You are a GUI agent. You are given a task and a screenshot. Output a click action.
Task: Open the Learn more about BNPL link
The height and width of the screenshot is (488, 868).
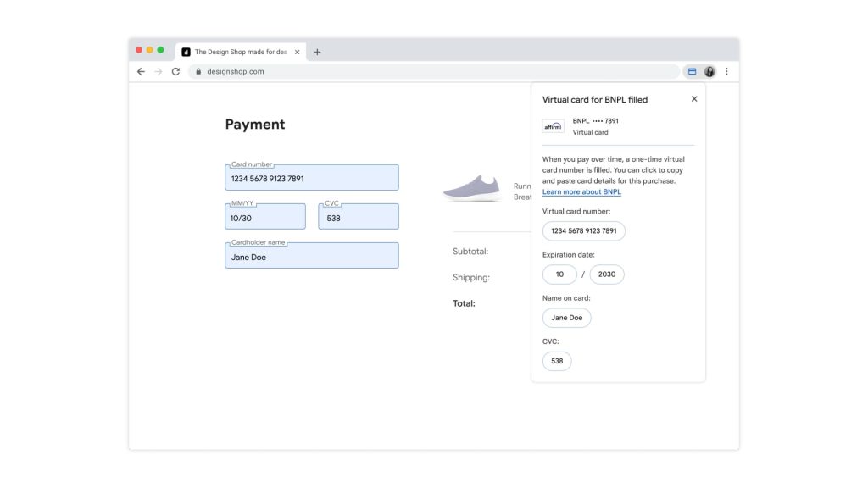click(x=581, y=192)
